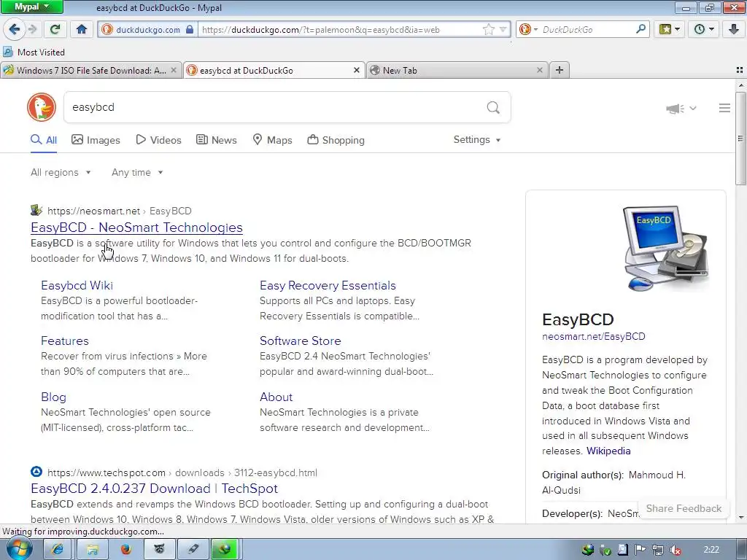Click the padlock site security icon
Viewport: 747px width, 560px height.
(x=190, y=29)
